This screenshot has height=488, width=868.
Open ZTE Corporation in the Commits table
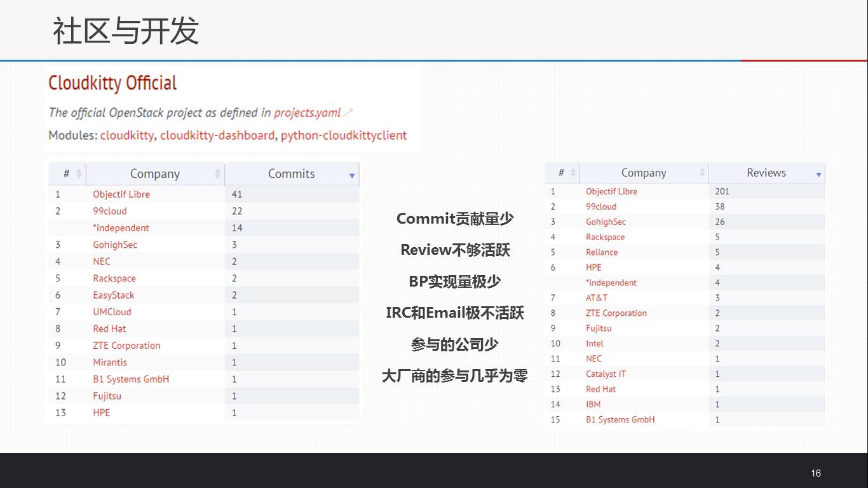click(x=126, y=346)
